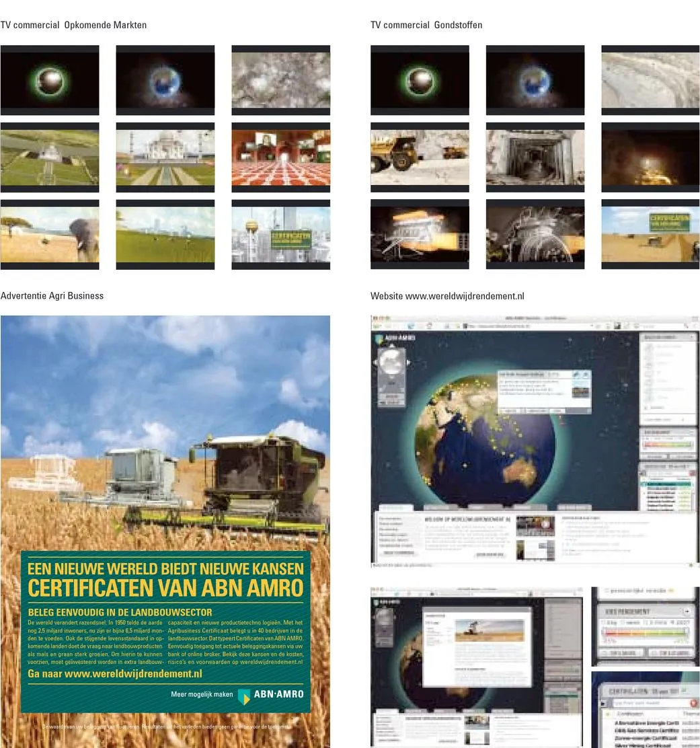Click the ABN·AMRO shield logo in the advert
Viewport: 700px width, 748px height.
pos(244,696)
